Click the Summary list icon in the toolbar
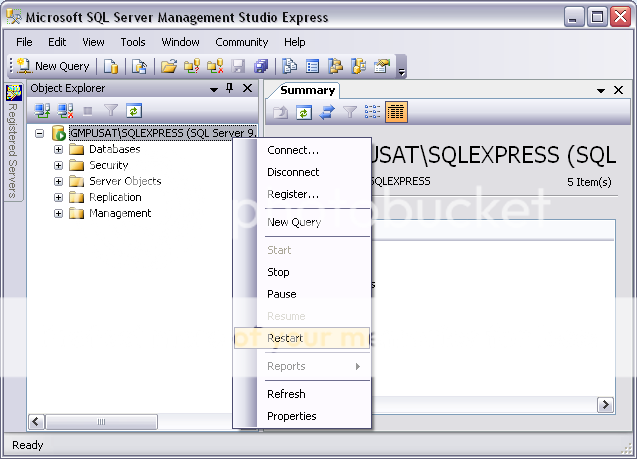Viewport: 637px width, 459px height. (x=312, y=66)
